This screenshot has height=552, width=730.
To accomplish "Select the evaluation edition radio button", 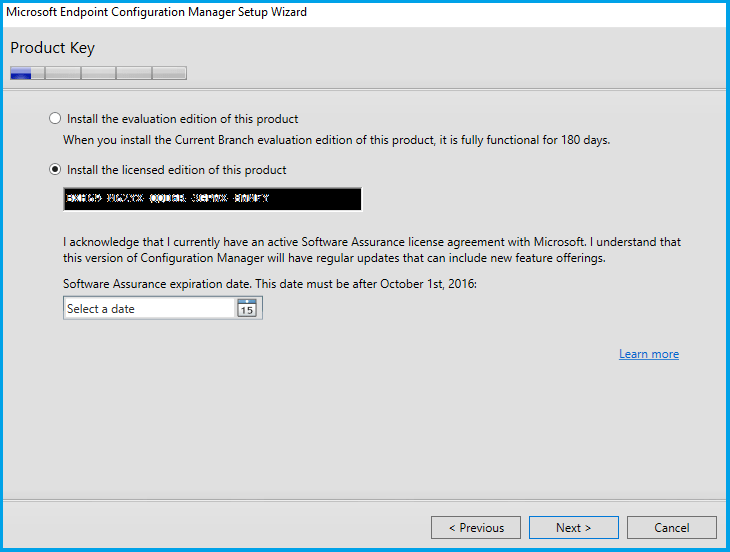I will click(x=55, y=118).
